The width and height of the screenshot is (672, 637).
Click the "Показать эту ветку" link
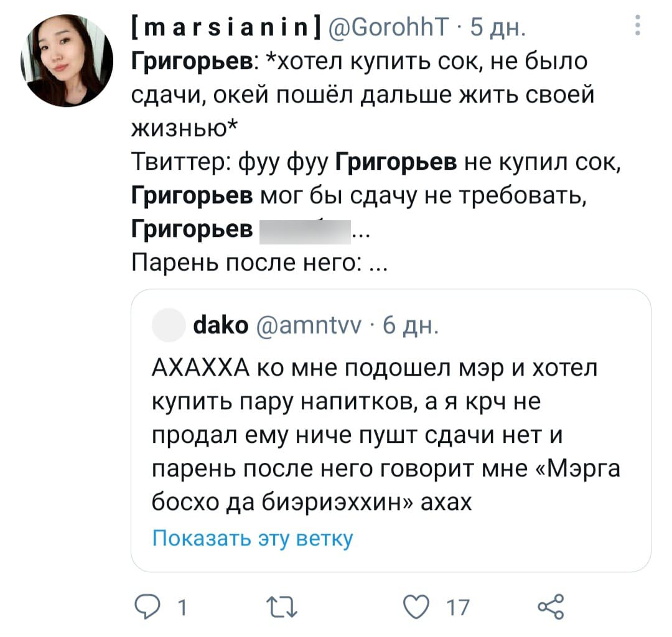(253, 537)
